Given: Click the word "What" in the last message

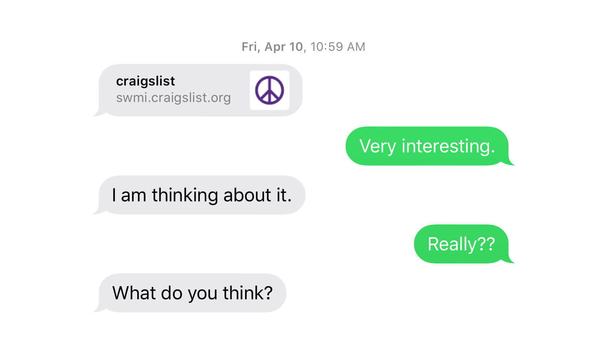Looking at the screenshot, I should [134, 293].
